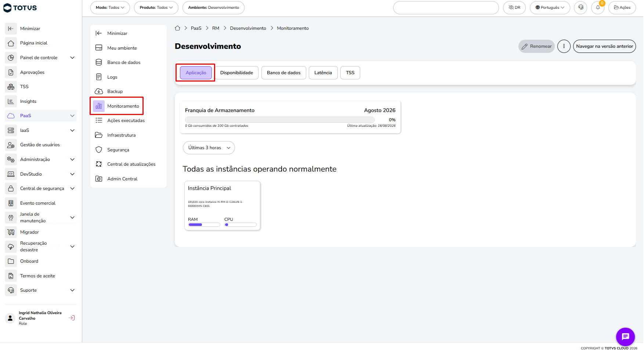Click the Admin Central icon

[99, 179]
